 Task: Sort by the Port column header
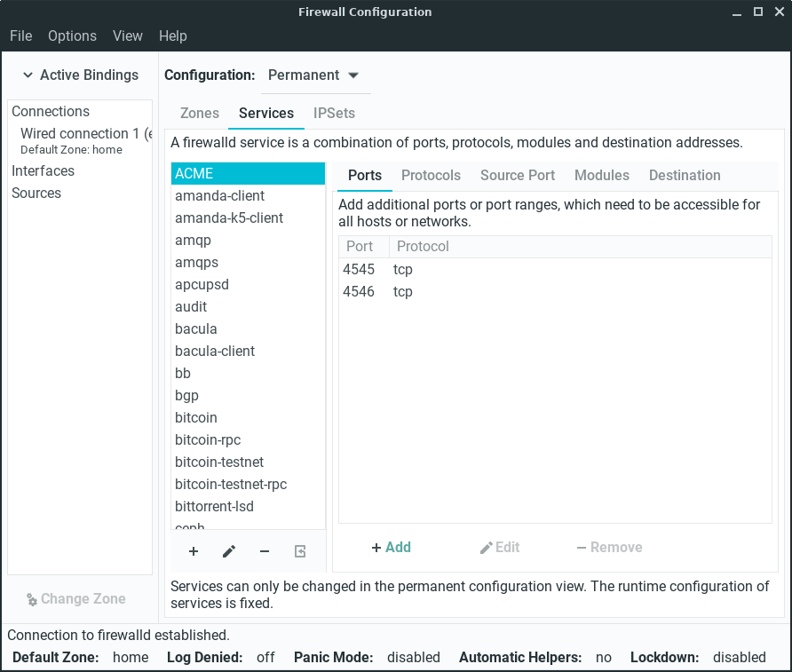tap(360, 246)
